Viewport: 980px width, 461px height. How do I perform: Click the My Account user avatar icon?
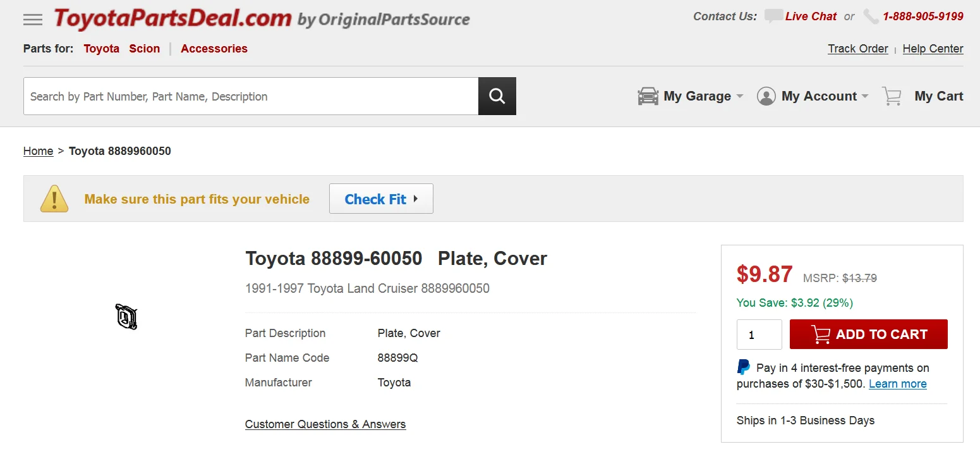tap(766, 96)
